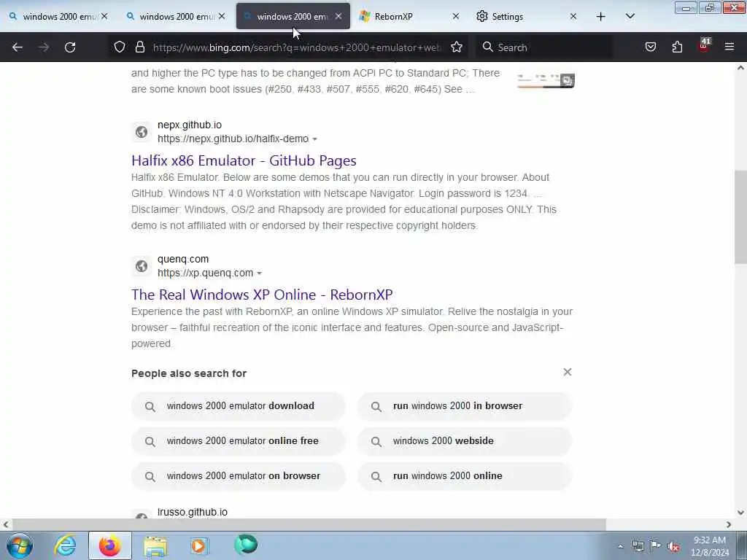Screen dimensions: 747x560
Task: Open Halfix x86 Emulator - GitHub Pages link
Action: pos(244,160)
